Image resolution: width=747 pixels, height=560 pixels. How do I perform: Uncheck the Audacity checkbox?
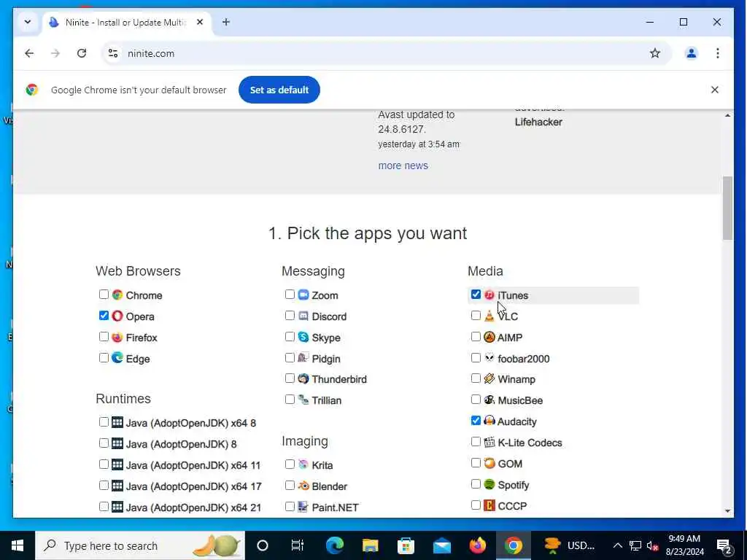coord(476,421)
